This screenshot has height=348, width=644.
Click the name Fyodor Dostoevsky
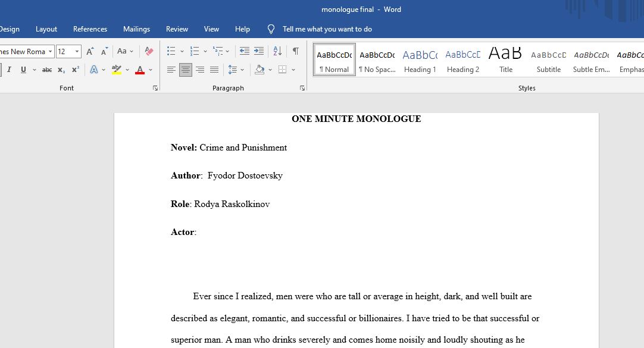(245, 175)
